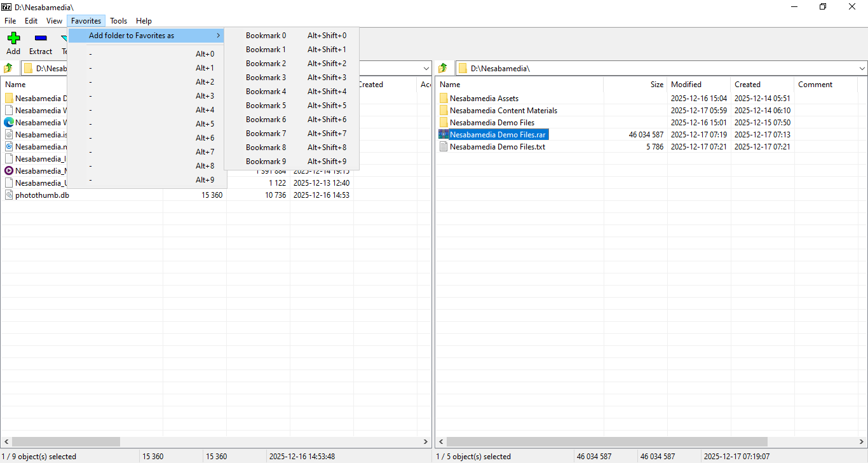Image resolution: width=868 pixels, height=463 pixels.
Task: Expand the left panel path dropdown arrow
Action: 426,68
